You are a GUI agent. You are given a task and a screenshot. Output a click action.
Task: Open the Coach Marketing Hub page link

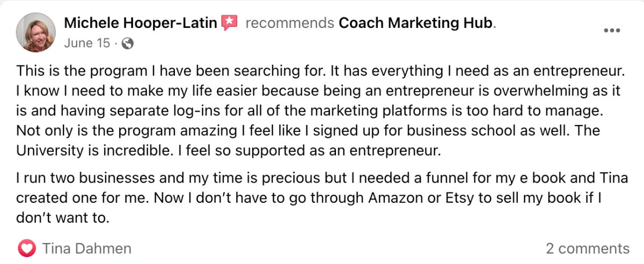point(416,23)
